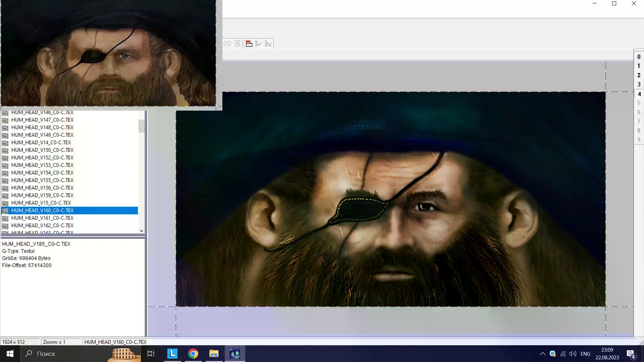Click the pirate thumbnail preview image
The width and height of the screenshot is (644, 362).
[x=108, y=53]
